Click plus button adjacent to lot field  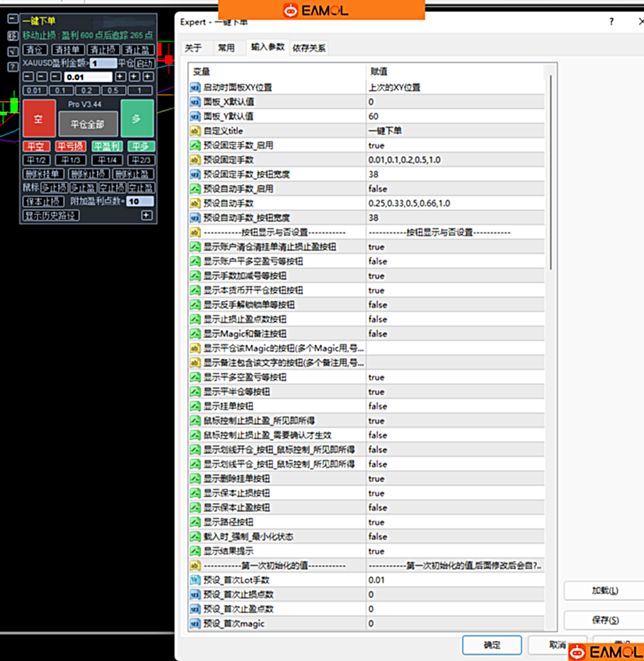(120, 77)
